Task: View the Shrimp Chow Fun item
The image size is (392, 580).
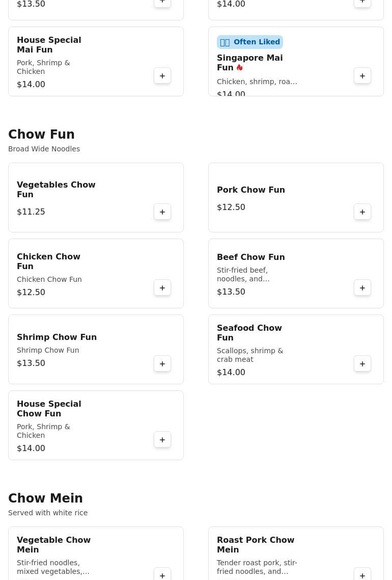Action: click(57, 337)
